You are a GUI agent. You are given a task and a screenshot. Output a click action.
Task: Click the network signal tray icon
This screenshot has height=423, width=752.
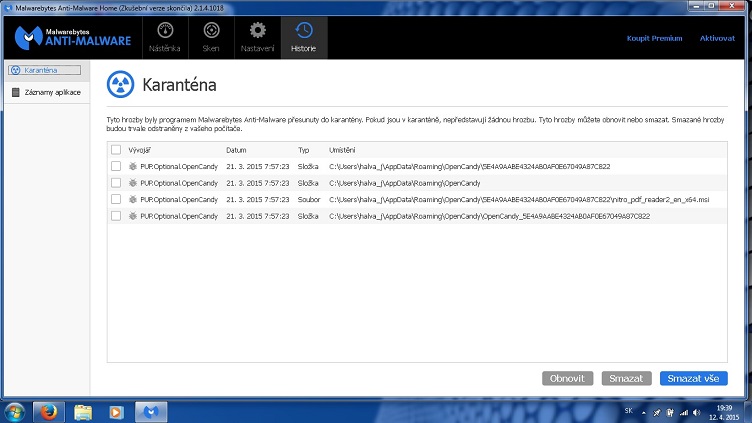(x=684, y=413)
